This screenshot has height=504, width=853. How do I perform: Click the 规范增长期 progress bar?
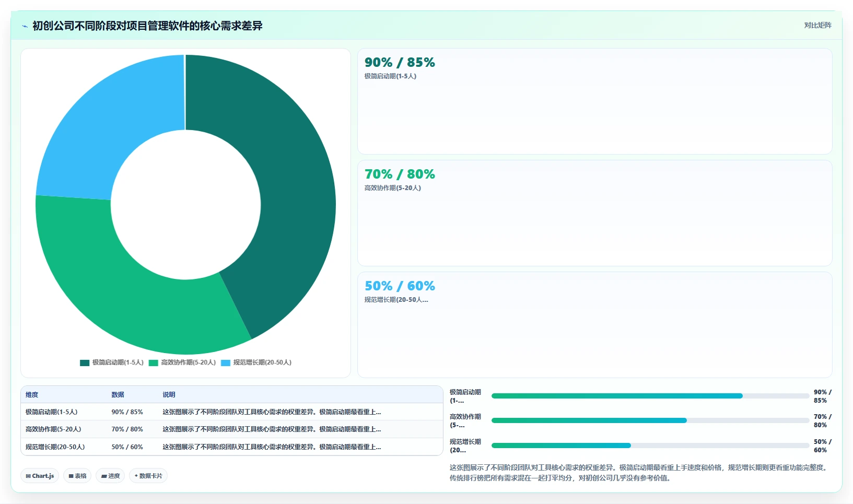(650, 446)
